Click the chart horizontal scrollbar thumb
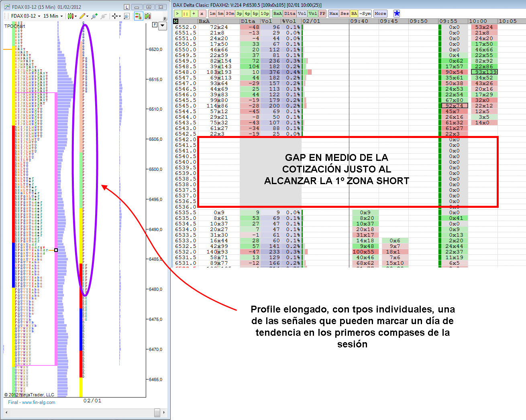The width and height of the screenshot is (526, 420). tap(157, 412)
